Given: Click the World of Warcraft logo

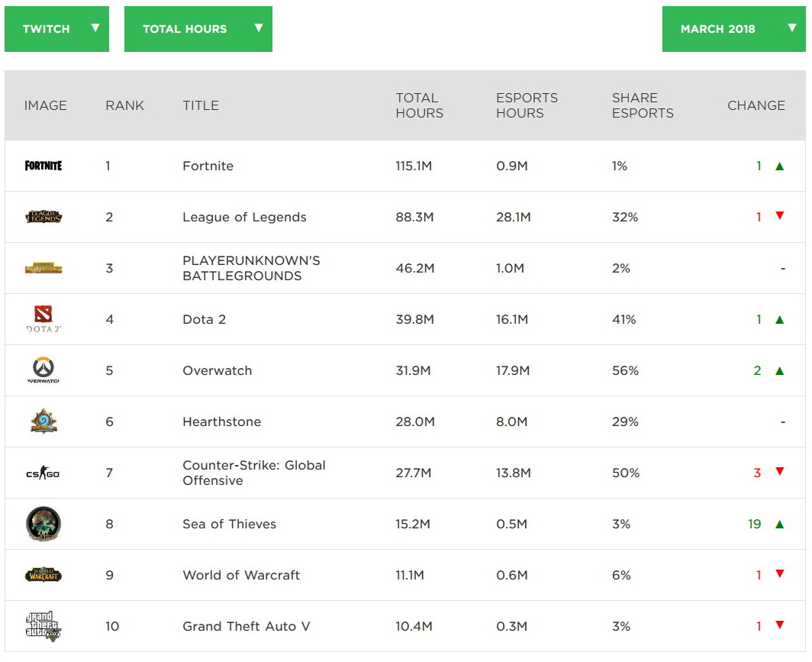Looking at the screenshot, I should coord(43,575).
